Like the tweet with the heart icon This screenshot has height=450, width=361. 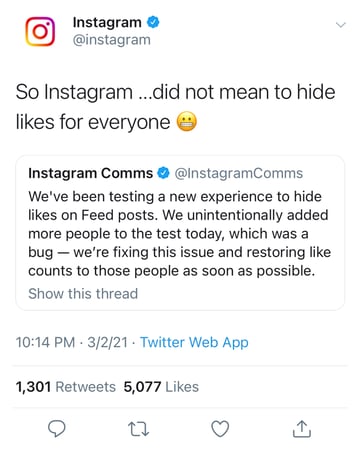click(220, 429)
